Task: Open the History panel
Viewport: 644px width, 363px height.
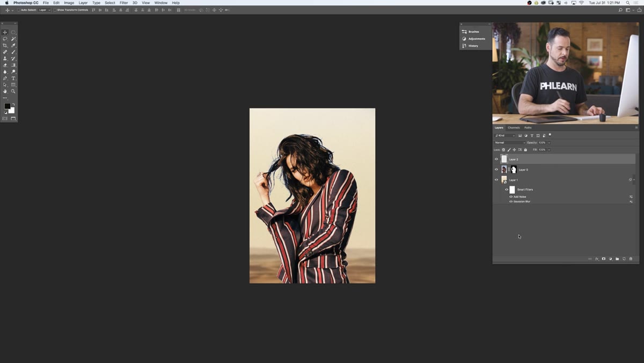Action: [x=471, y=46]
